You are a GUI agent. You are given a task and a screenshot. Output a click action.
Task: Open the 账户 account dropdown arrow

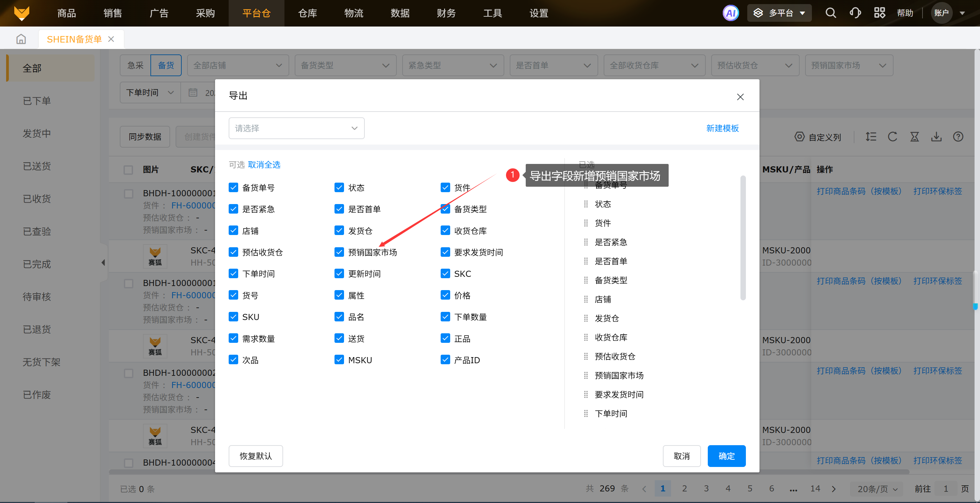tap(962, 13)
